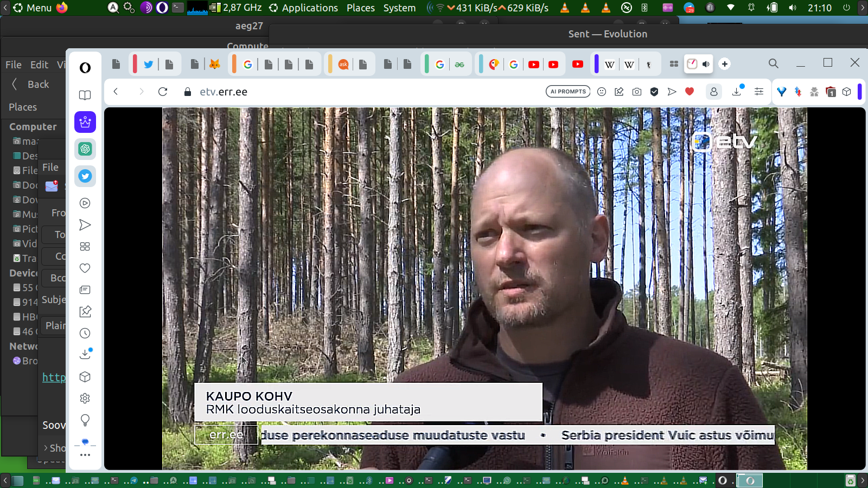
Task: Open Easy Setup sliders icon
Action: pos(759,92)
